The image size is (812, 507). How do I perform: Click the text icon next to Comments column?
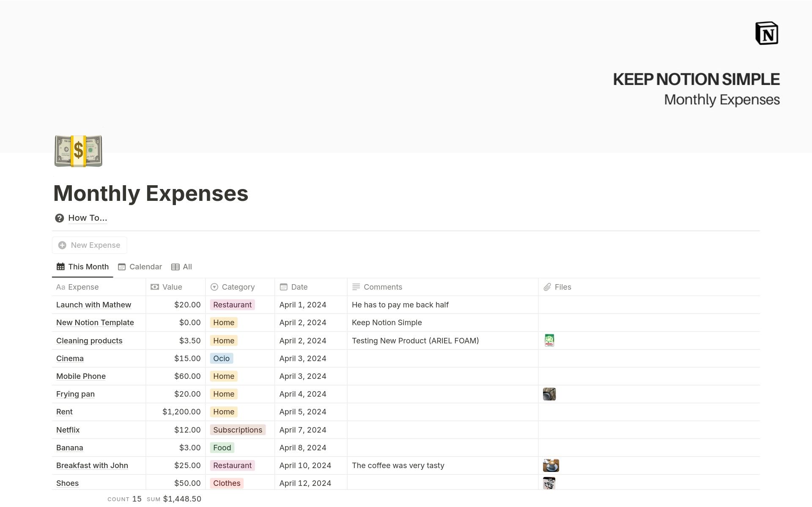pyautogui.click(x=356, y=287)
